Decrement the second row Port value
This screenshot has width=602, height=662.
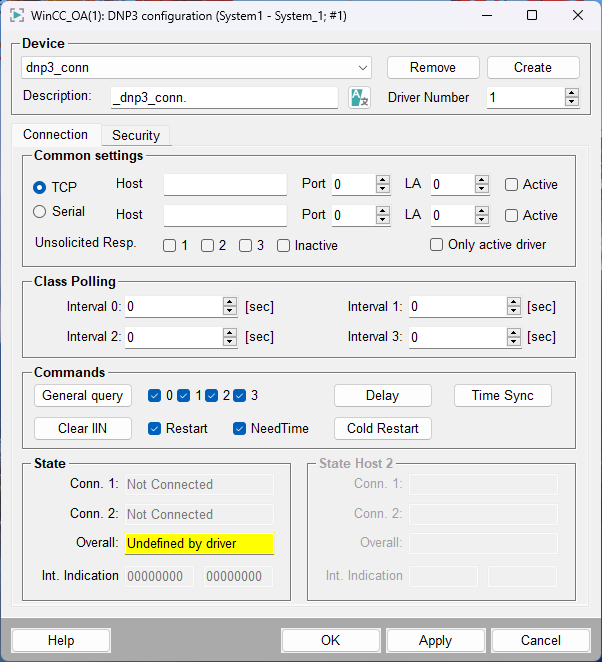pyautogui.click(x=382, y=220)
